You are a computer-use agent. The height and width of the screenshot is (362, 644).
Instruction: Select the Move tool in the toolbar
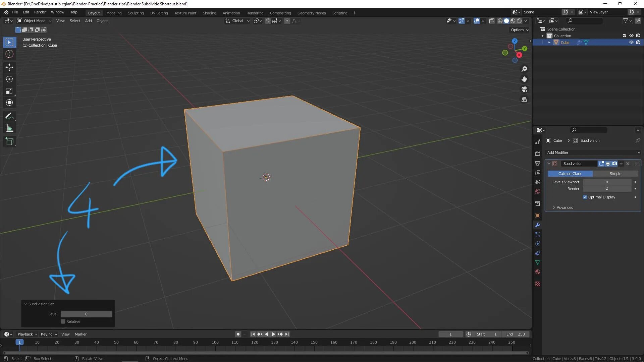click(x=9, y=67)
